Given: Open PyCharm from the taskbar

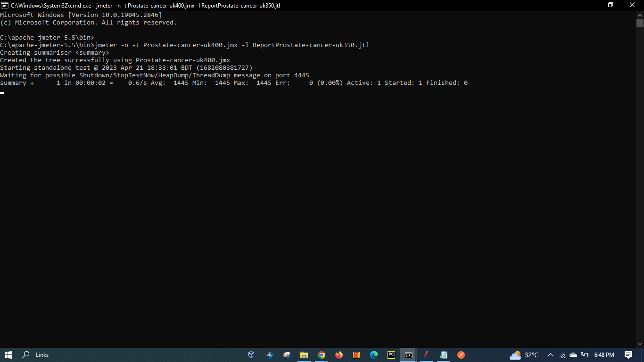Looking at the screenshot, I should [x=391, y=355].
